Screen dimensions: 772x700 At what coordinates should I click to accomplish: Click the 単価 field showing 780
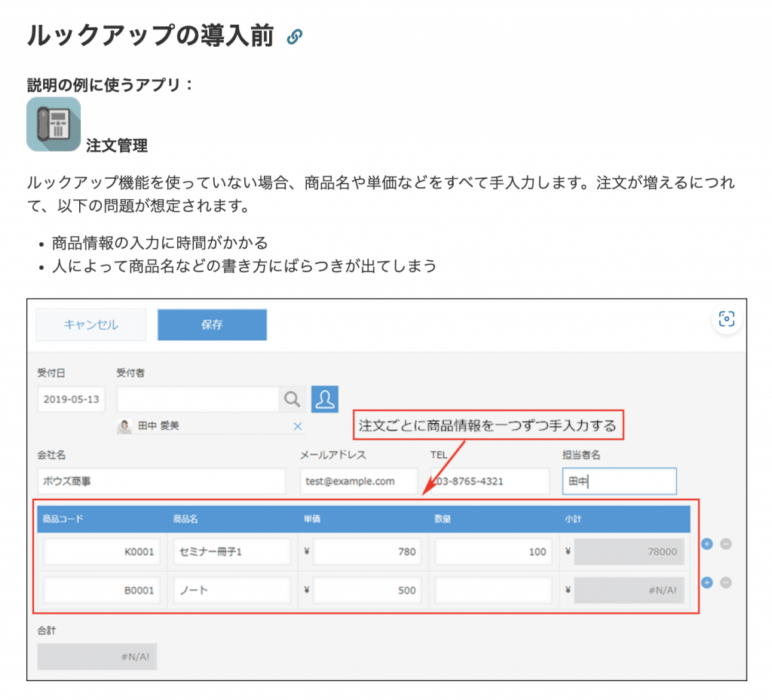point(369,551)
